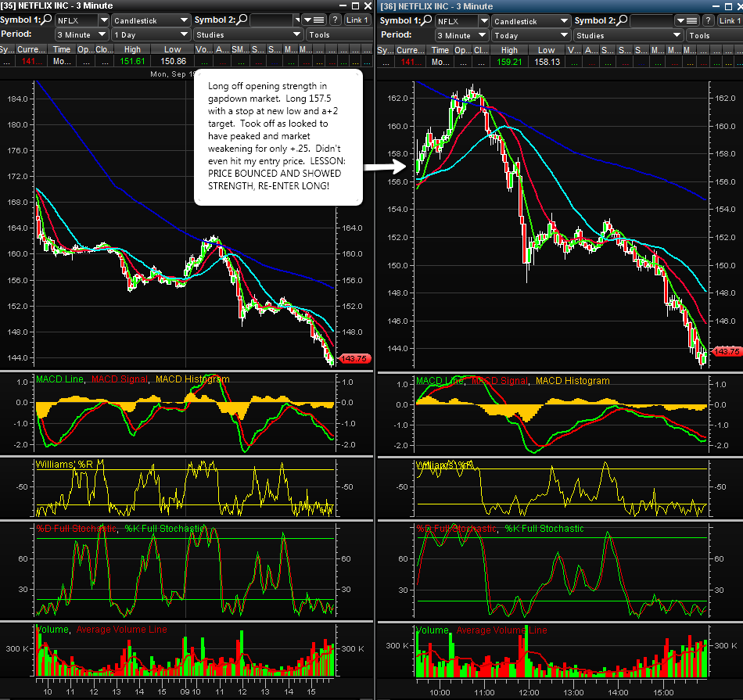Click Time column header in window 36
Image resolution: width=743 pixels, height=700 pixels.
[x=440, y=50]
